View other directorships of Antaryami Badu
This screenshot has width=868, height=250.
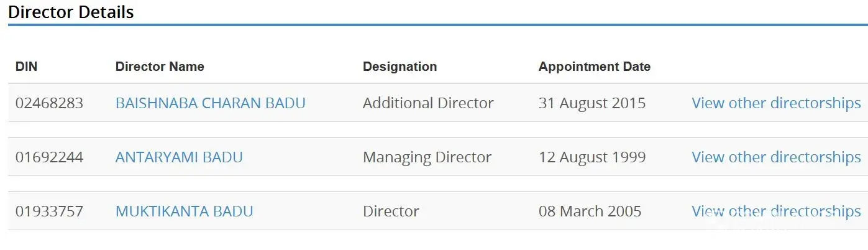coord(776,157)
